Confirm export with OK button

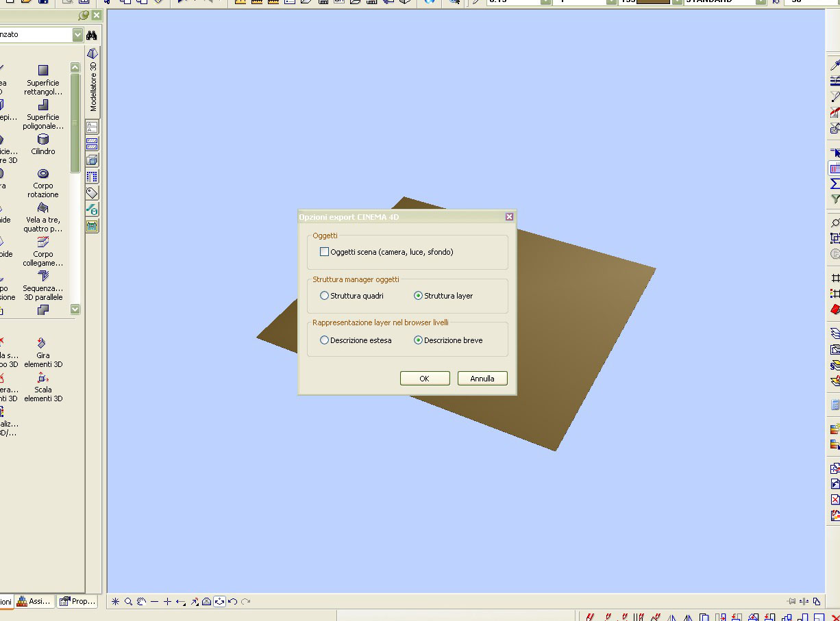tap(425, 379)
